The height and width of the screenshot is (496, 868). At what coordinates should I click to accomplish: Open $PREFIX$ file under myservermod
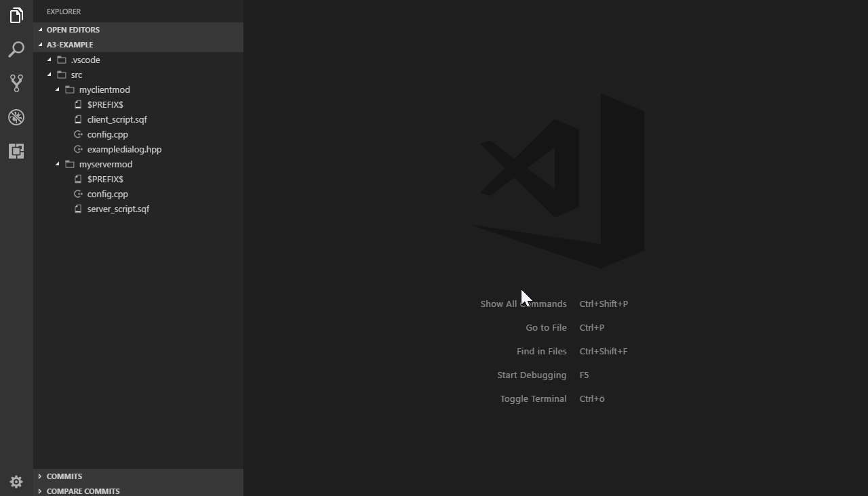tap(105, 179)
